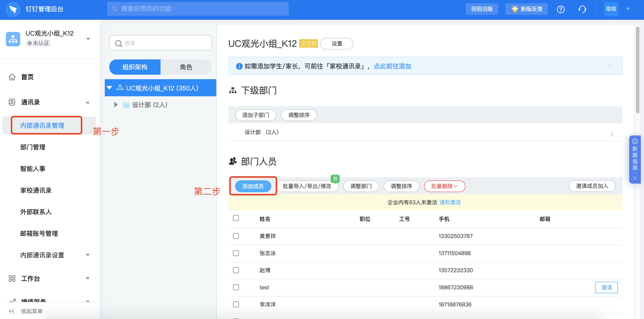This screenshot has width=644, height=319.
Task: Click the 邀请 button for test
Action: pos(606,287)
